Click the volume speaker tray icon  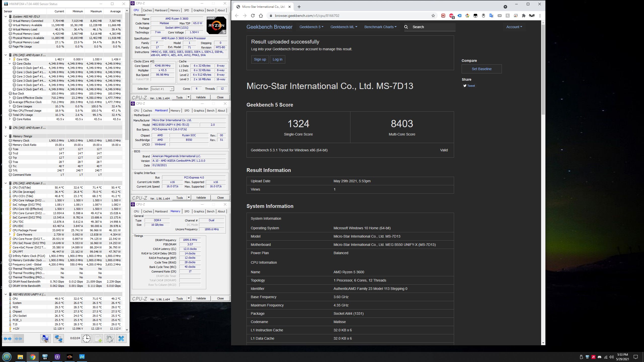point(612,357)
